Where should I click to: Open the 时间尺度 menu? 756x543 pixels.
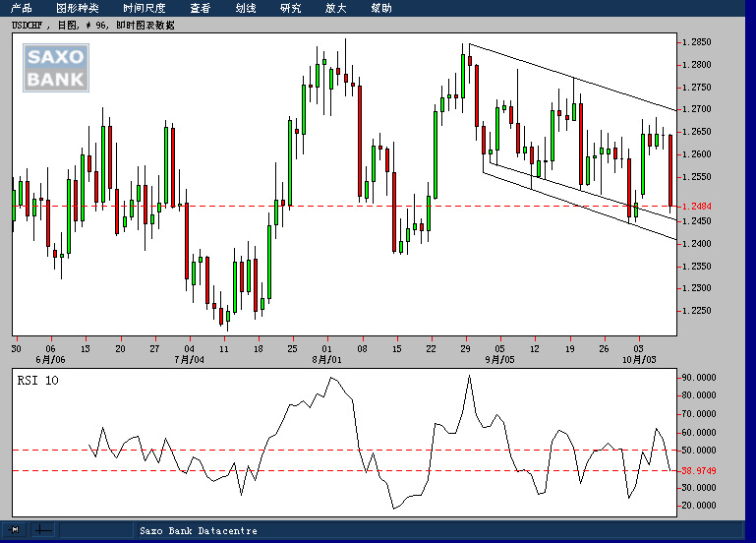pyautogui.click(x=144, y=8)
